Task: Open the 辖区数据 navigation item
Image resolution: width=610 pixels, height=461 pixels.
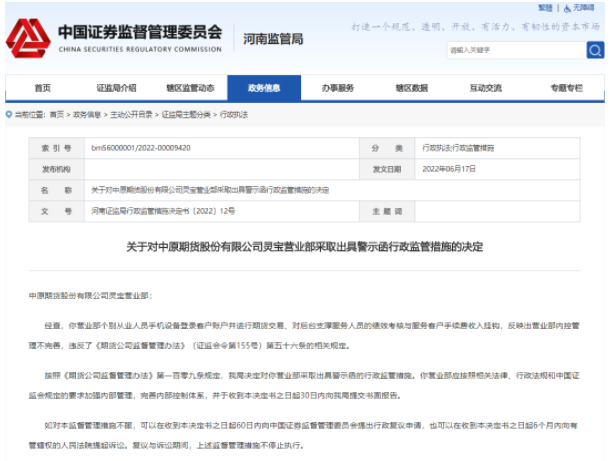Action: 412,88
